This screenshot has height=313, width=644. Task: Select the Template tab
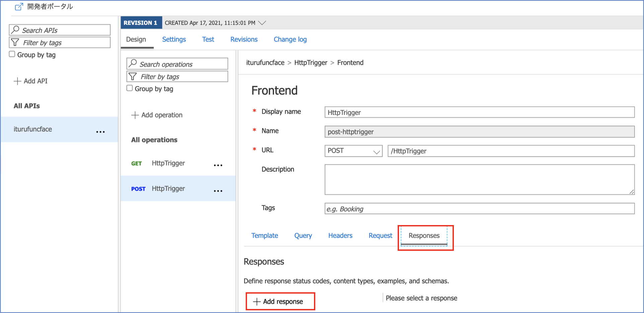click(x=265, y=236)
